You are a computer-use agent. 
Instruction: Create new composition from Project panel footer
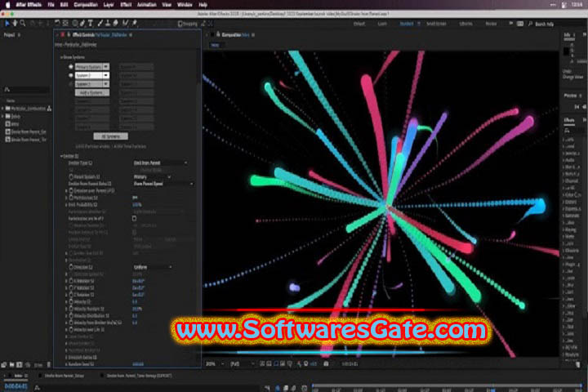19,364
